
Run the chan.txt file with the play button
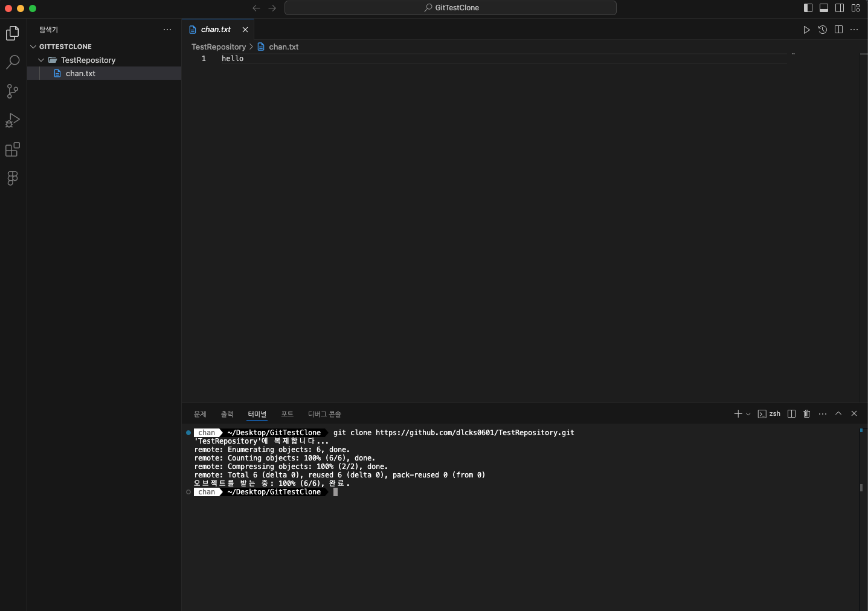pos(807,30)
